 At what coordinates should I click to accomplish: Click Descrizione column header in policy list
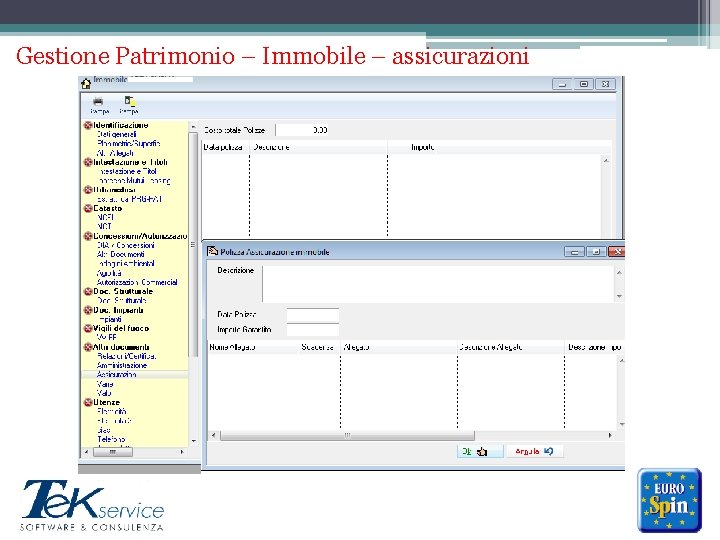pos(319,147)
